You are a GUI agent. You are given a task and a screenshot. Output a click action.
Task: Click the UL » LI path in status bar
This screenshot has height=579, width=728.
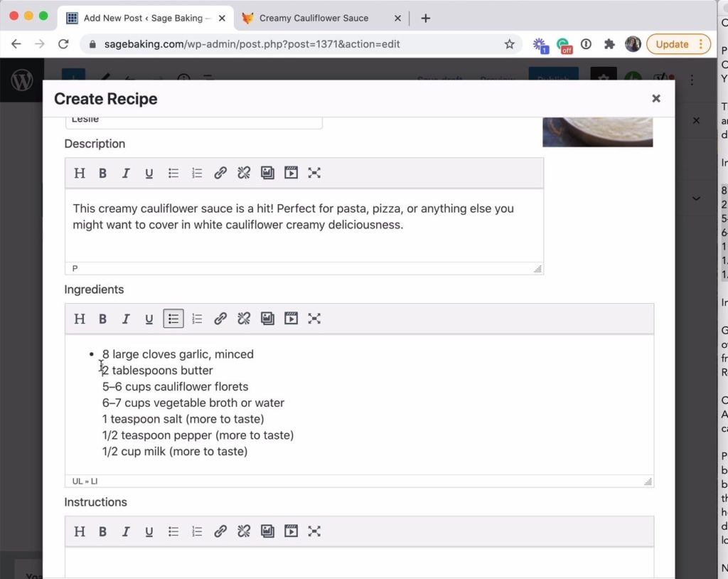click(x=85, y=482)
